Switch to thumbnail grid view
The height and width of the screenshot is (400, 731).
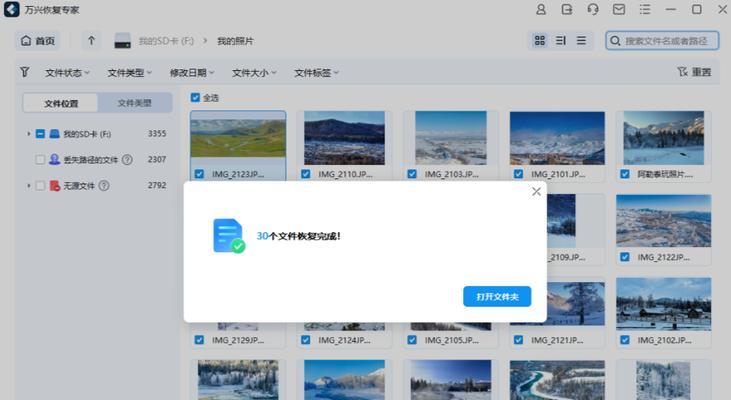[x=539, y=41]
